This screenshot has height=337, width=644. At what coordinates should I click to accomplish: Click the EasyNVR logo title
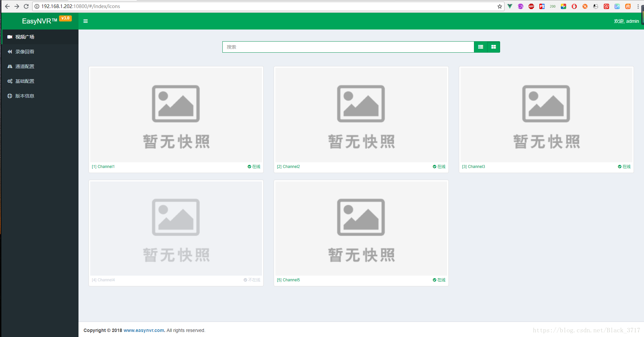[x=40, y=21]
